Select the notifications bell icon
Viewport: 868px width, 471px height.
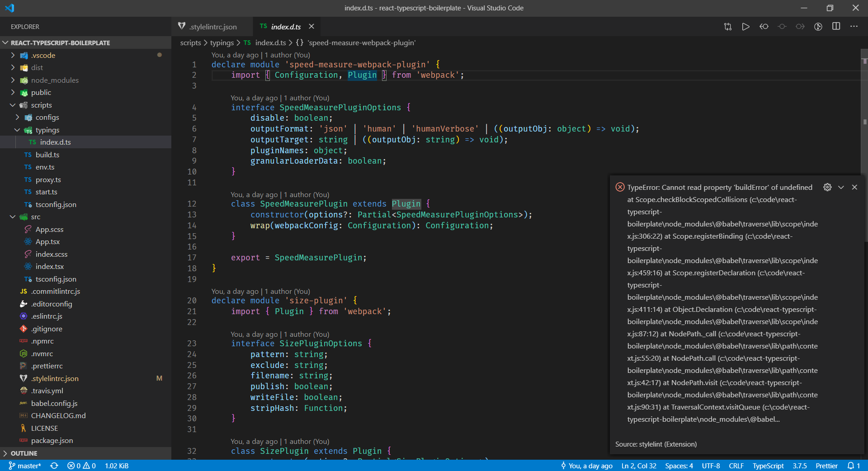853,466
